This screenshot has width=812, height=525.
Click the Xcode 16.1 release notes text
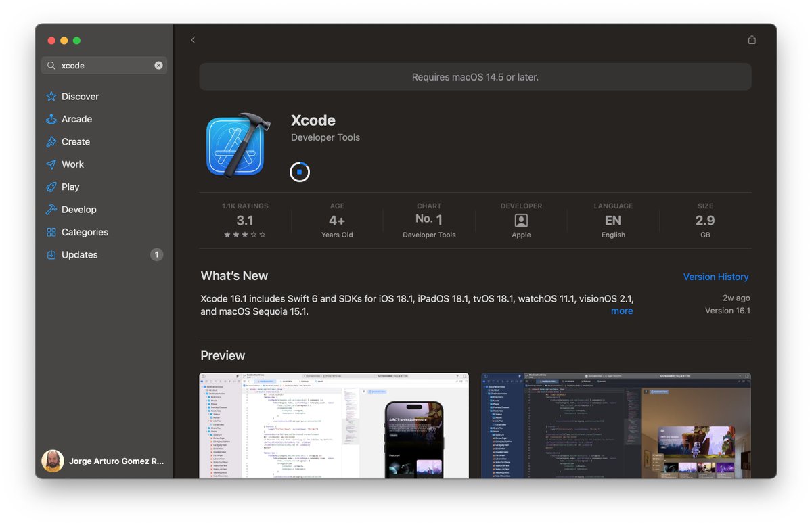pyautogui.click(x=418, y=305)
